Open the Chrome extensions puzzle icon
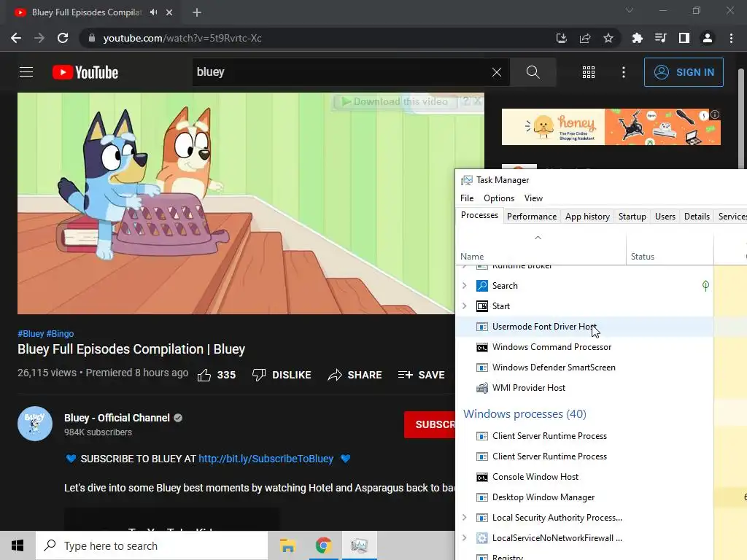Screen dimensions: 747x560 (637, 38)
